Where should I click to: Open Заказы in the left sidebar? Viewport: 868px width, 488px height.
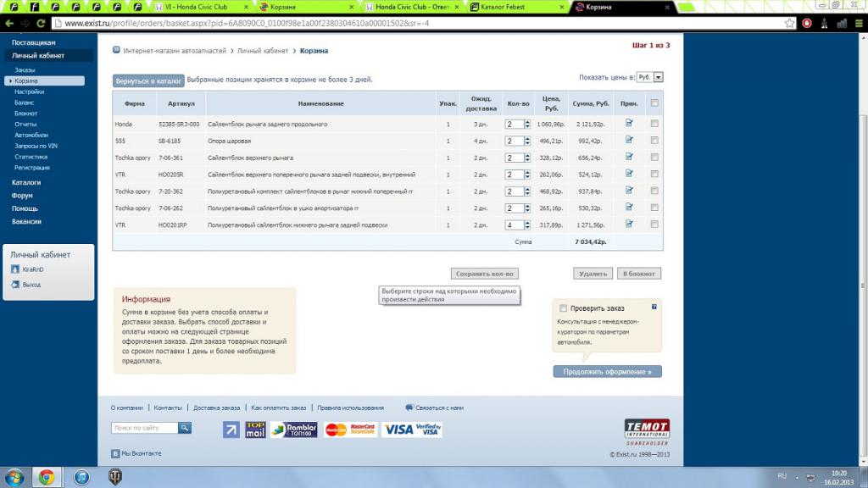pyautogui.click(x=25, y=70)
